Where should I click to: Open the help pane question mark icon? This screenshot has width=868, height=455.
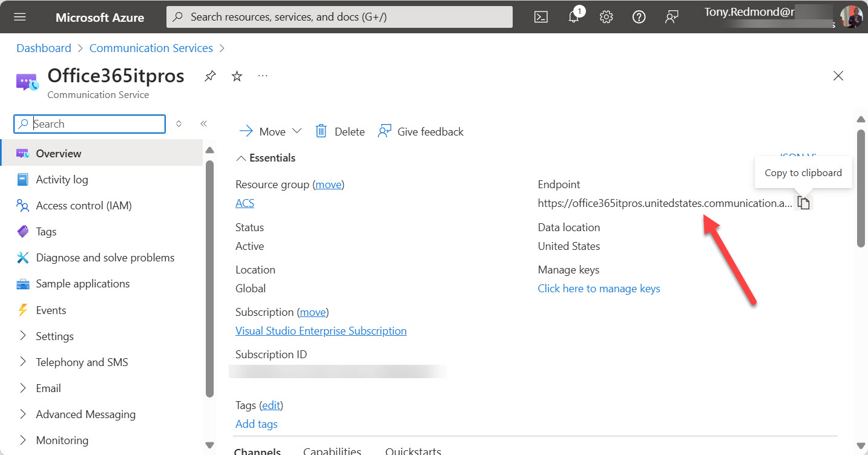[639, 16]
